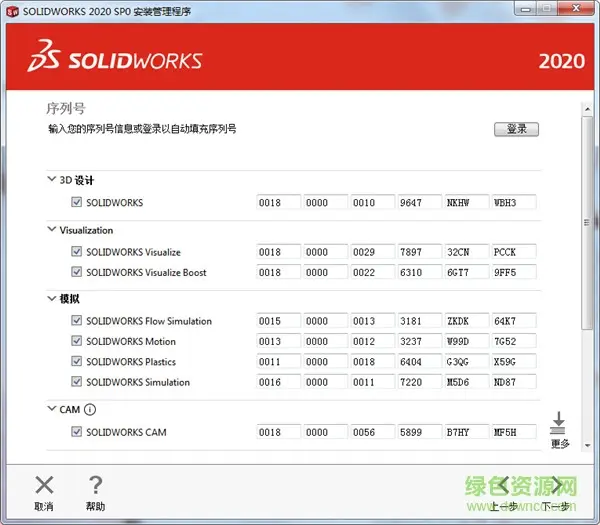Minimize the installer window
The width and height of the screenshot is (600, 525).
pyautogui.click(x=526, y=8)
